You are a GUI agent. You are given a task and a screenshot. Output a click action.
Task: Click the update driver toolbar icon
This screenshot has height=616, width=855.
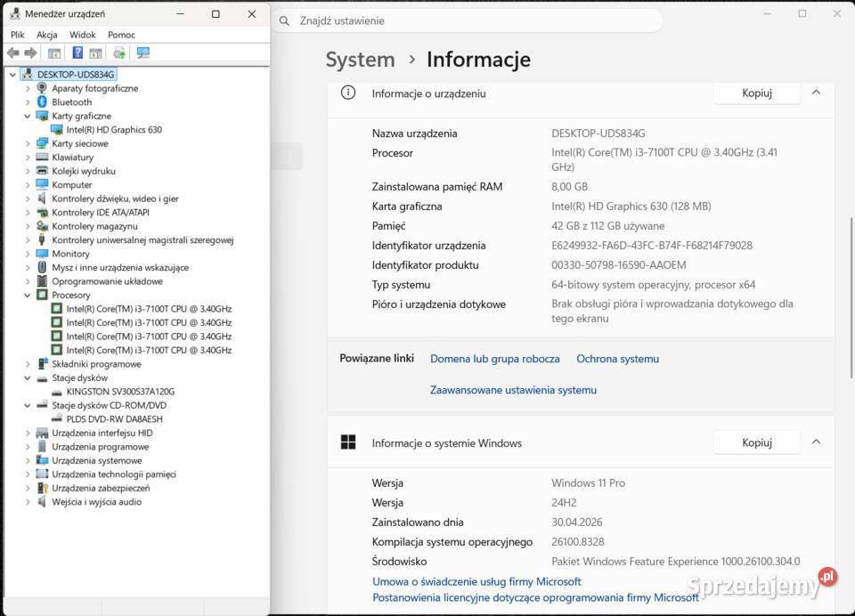[119, 53]
